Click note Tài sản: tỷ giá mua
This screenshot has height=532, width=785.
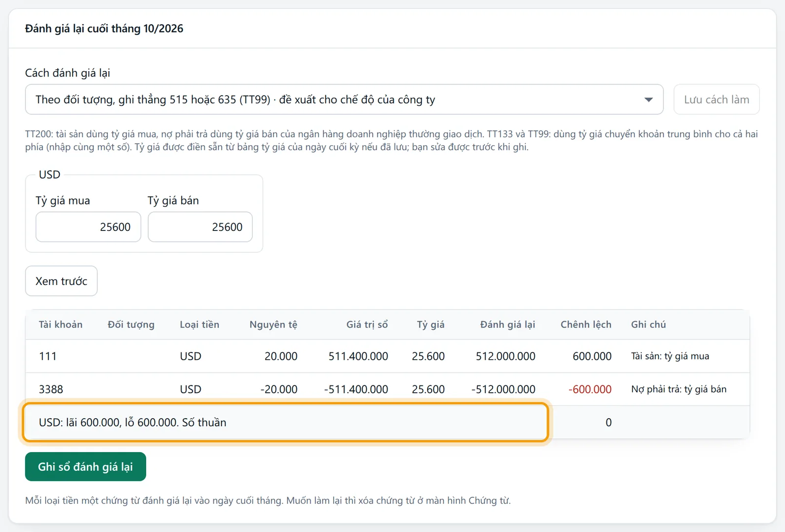[670, 356]
